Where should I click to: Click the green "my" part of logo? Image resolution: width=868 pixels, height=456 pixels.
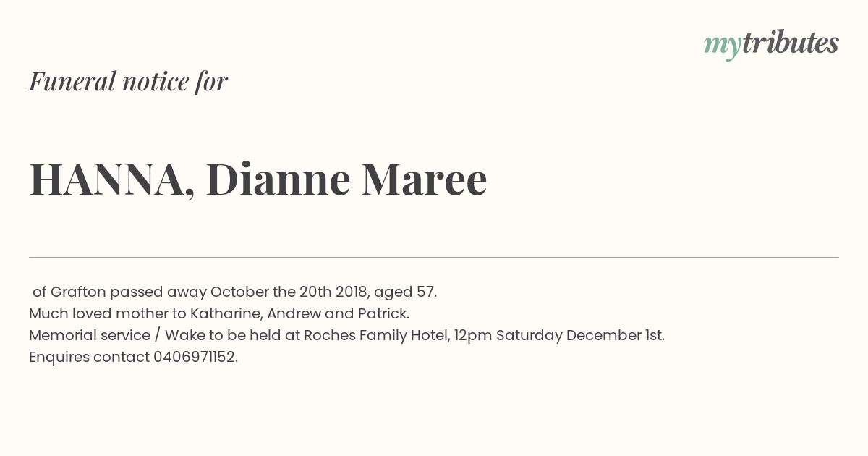pos(722,45)
